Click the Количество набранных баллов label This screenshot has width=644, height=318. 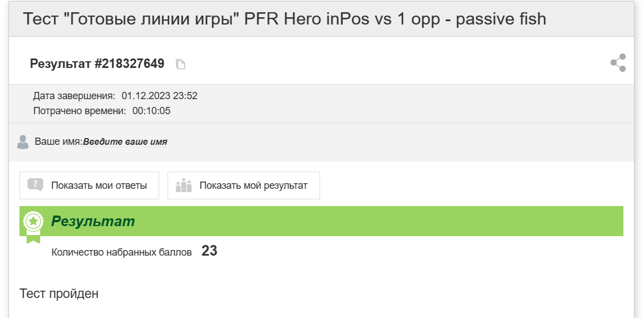[121, 252]
